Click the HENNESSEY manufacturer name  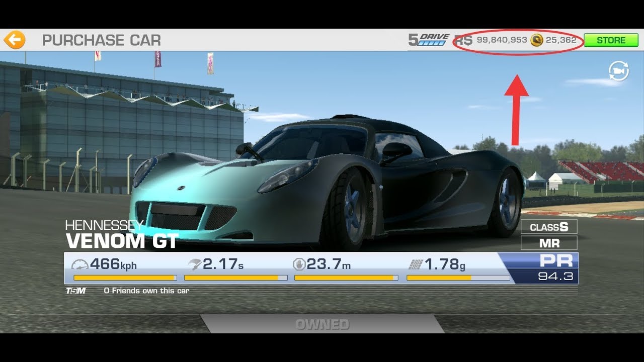[x=104, y=225]
